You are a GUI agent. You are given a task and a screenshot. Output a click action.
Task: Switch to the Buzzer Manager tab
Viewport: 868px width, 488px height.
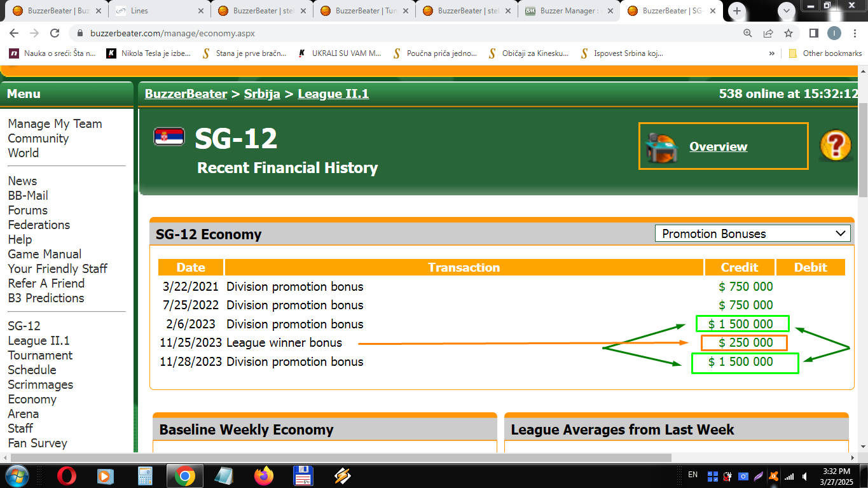point(569,11)
